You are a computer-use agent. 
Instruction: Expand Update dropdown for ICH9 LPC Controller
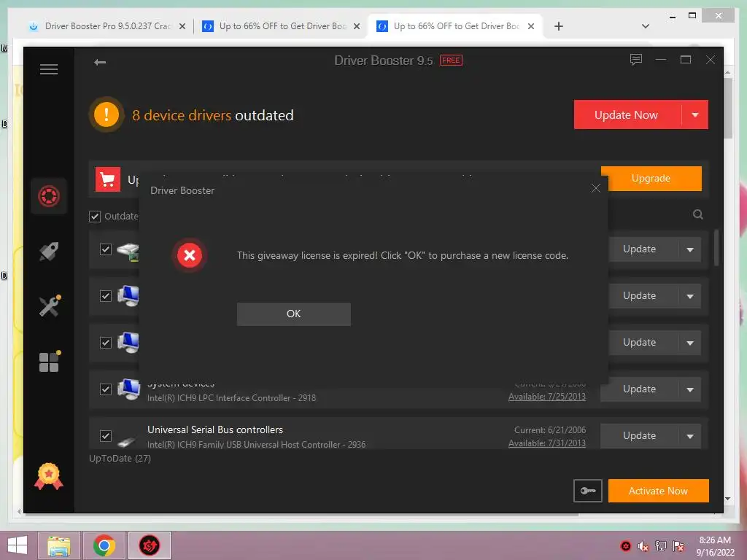tap(690, 389)
